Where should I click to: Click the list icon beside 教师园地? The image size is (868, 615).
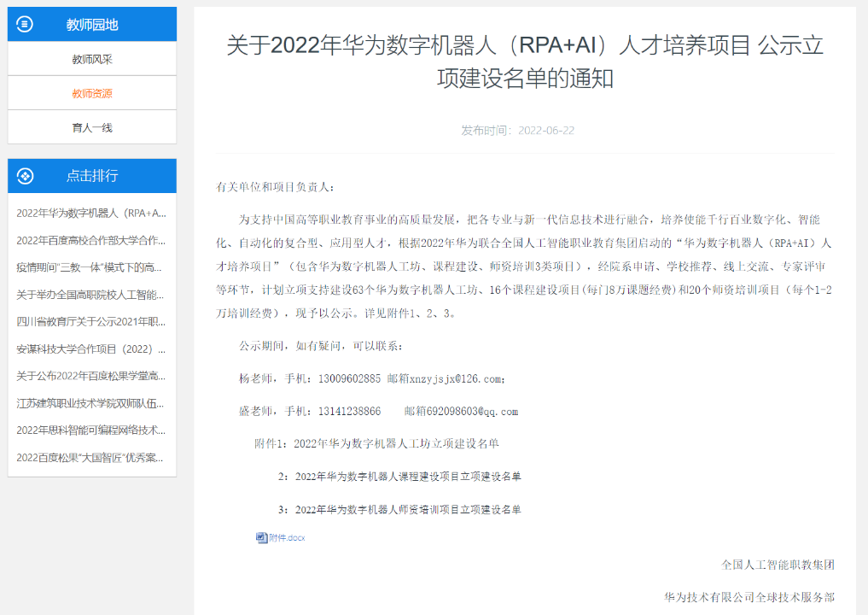[x=25, y=24]
